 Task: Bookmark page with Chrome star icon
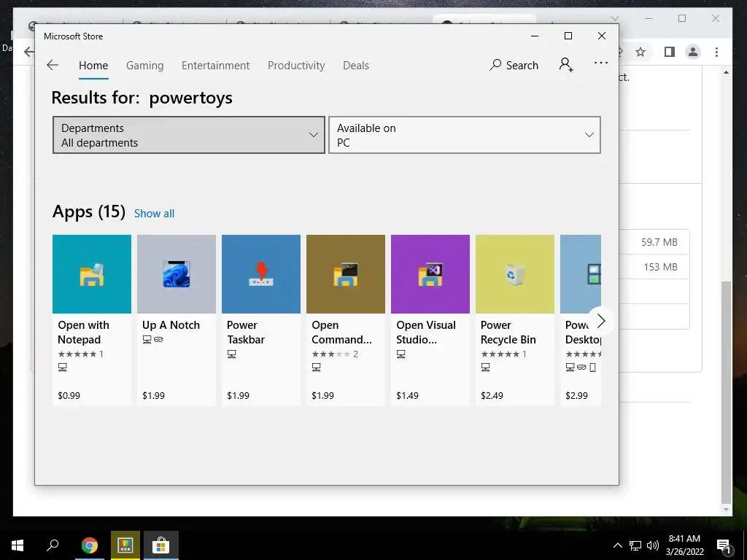640,52
